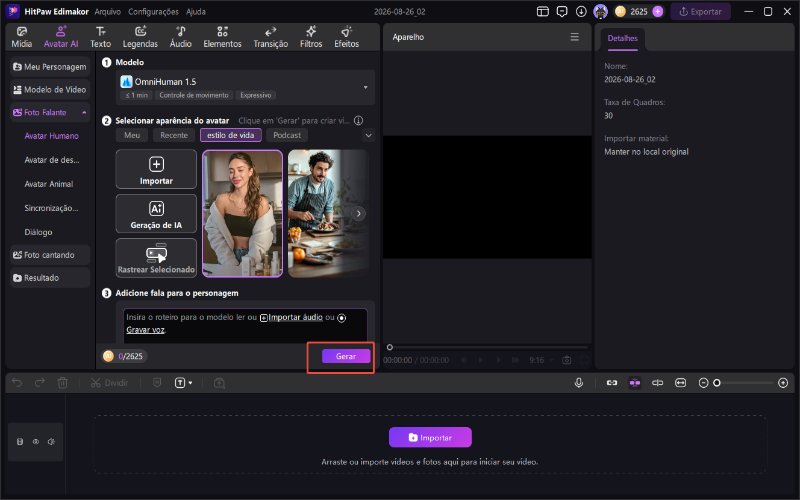Click the Gerar button

[346, 356]
